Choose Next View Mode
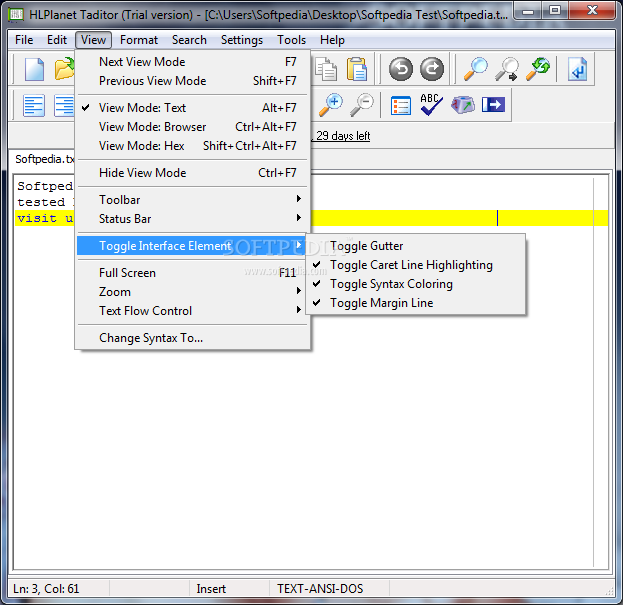Screen dimensions: 623x605 tap(192, 62)
